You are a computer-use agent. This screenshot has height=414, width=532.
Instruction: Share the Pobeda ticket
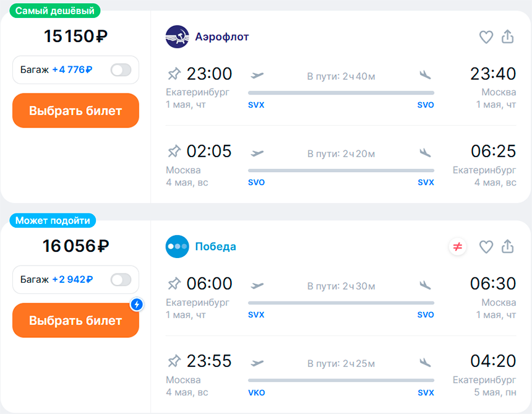click(x=508, y=246)
